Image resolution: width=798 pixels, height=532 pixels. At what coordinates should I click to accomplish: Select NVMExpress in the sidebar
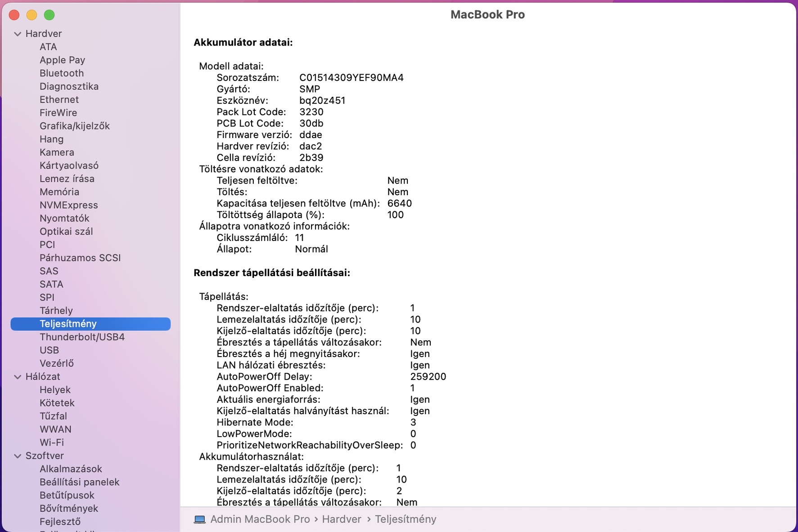(x=69, y=205)
